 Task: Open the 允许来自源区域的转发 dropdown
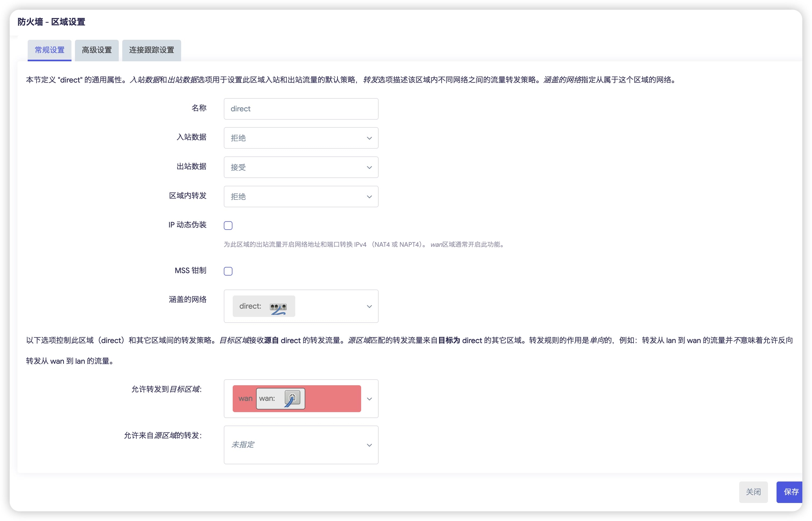click(300, 445)
